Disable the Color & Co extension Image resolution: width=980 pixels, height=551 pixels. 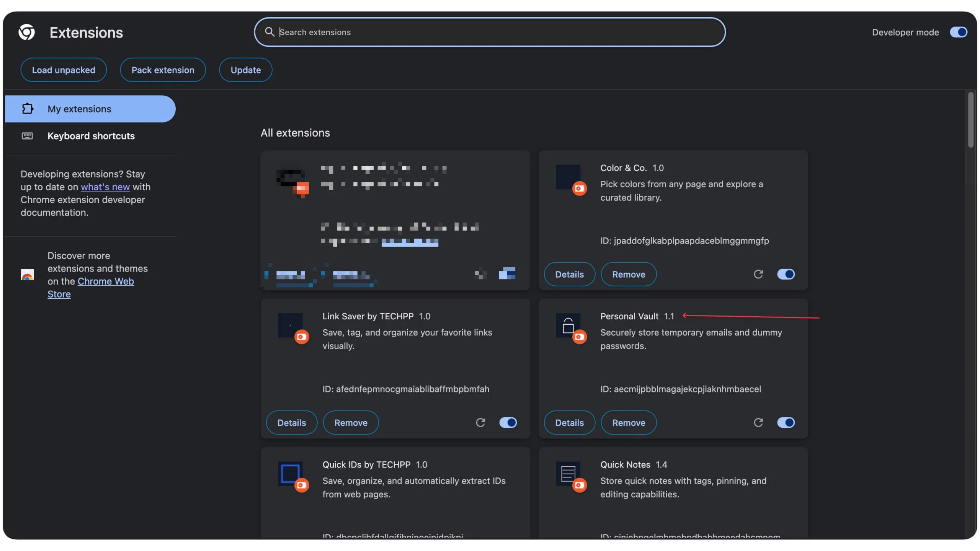pos(786,274)
